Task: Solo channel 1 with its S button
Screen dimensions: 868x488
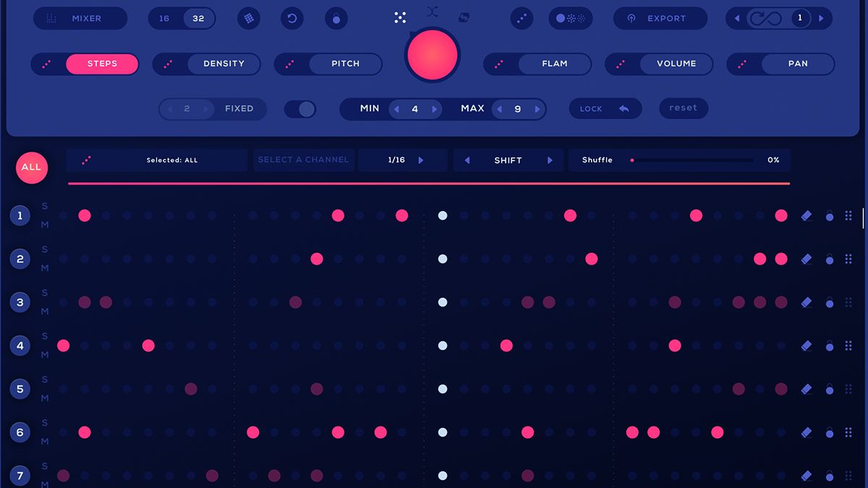Action: [45, 206]
